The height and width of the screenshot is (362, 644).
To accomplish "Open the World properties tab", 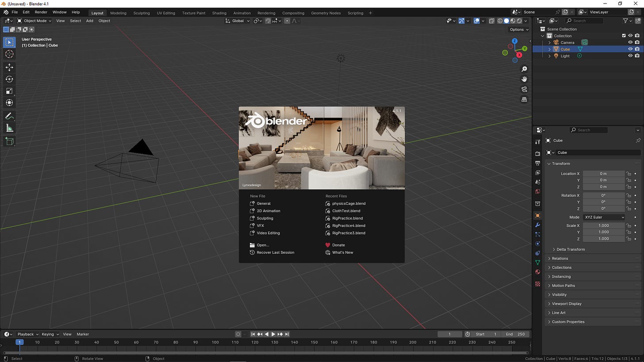I will 537,191.
